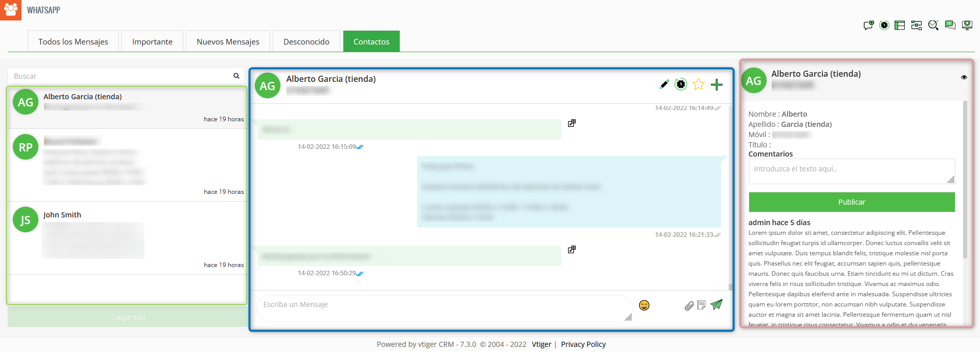Click the 'admin hace 5 días' comment heading

pos(779,223)
